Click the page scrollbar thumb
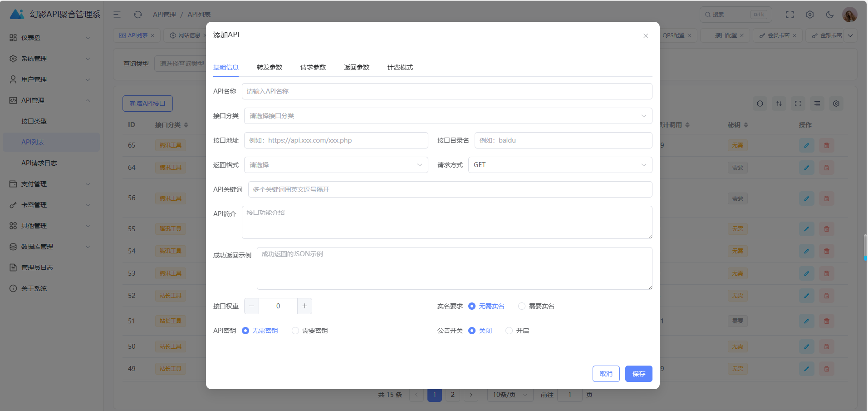 tap(866, 247)
